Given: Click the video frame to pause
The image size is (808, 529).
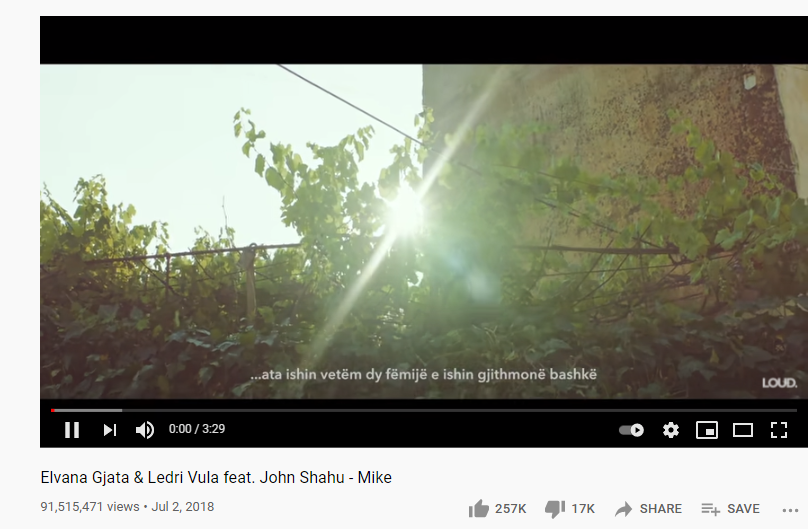Looking at the screenshot, I should pos(424,232).
